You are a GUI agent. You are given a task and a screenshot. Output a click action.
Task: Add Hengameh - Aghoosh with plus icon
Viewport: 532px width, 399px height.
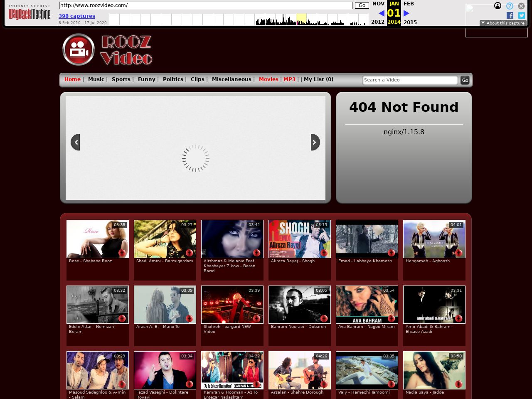(x=459, y=253)
